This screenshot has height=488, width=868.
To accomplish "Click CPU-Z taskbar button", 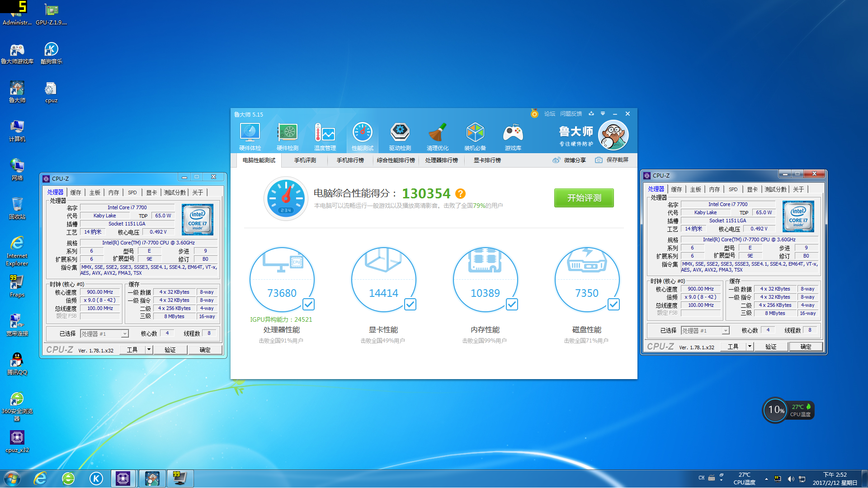I will pyautogui.click(x=123, y=479).
